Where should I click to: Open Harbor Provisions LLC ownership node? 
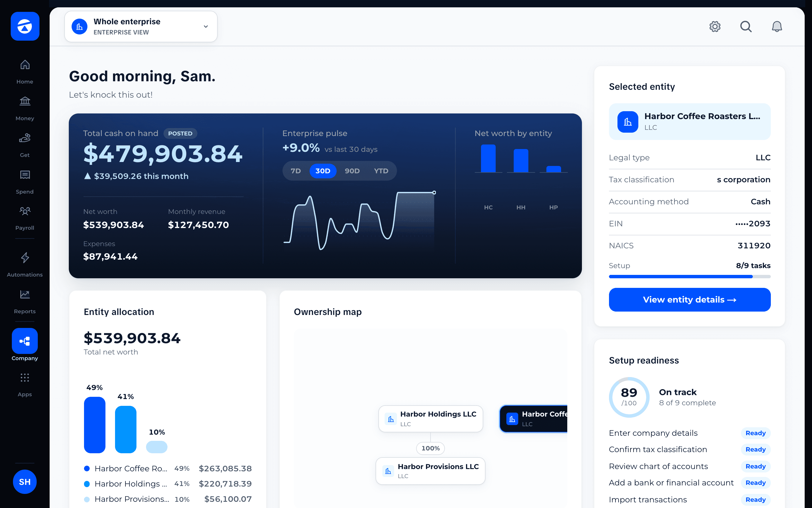pos(431,471)
